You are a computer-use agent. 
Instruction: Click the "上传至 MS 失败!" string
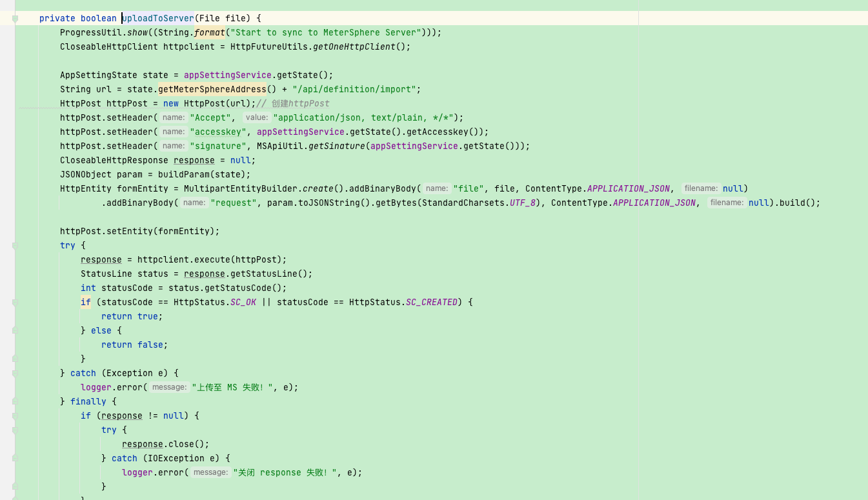point(232,387)
